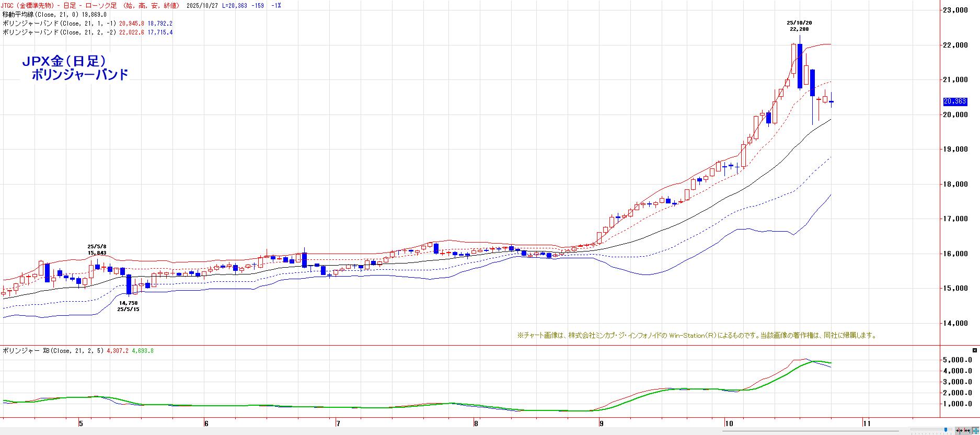The height and width of the screenshot is (435, 980).
Task: Click month 9 on the time axis
Action: coord(601,423)
